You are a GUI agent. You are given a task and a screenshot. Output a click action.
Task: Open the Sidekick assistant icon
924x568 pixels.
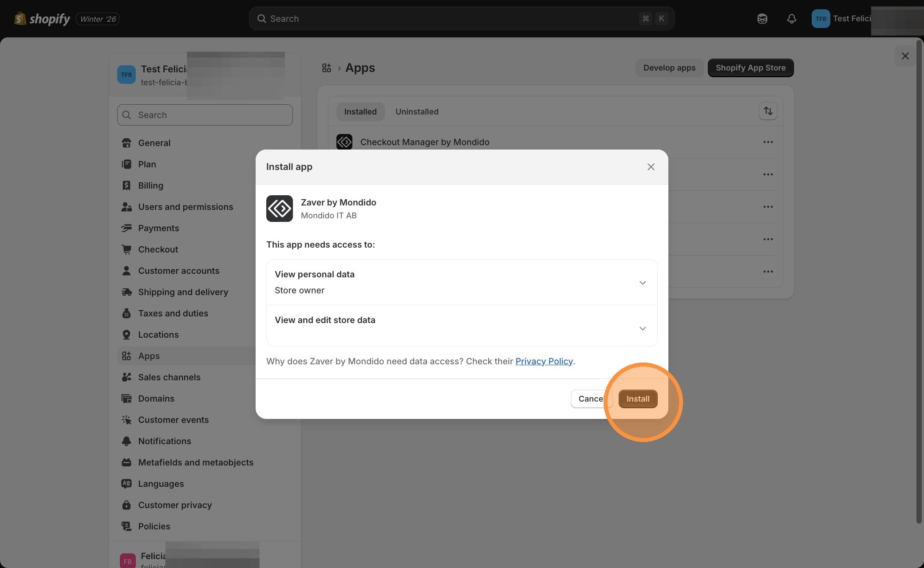click(x=762, y=19)
